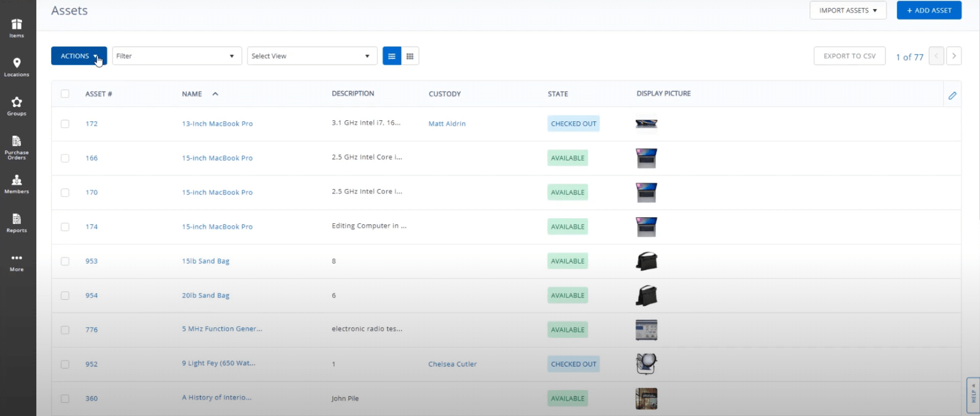980x416 pixels.
Task: Open the 15lb Sand Bag picture
Action: 646,261
